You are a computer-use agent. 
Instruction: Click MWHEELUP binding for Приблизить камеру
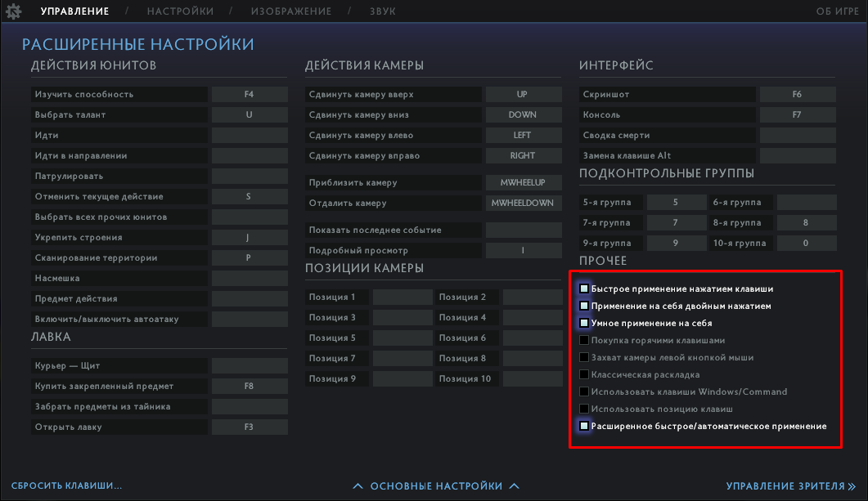[524, 182]
